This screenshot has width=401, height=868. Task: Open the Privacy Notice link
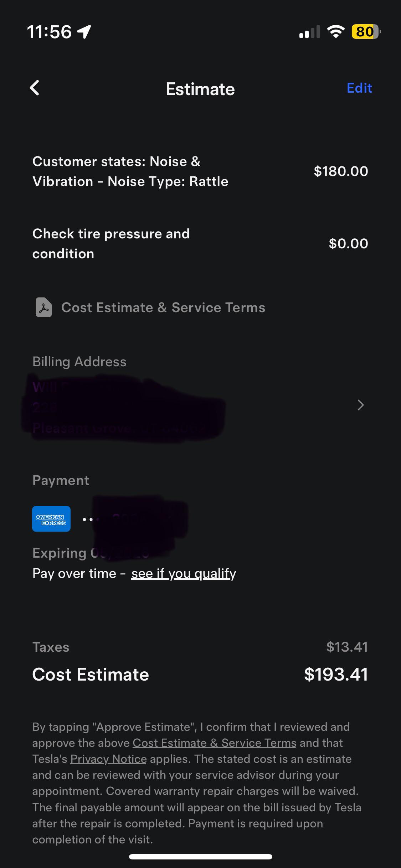coord(108,759)
